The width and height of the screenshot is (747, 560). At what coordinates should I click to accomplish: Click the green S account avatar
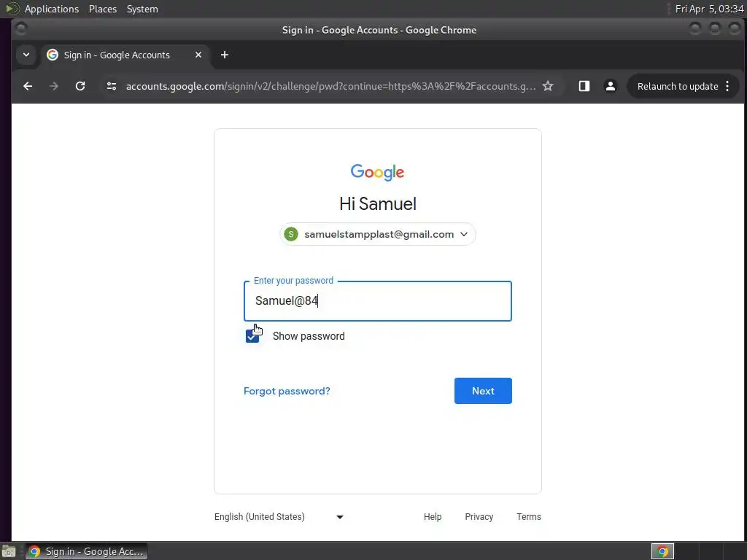[x=291, y=234]
